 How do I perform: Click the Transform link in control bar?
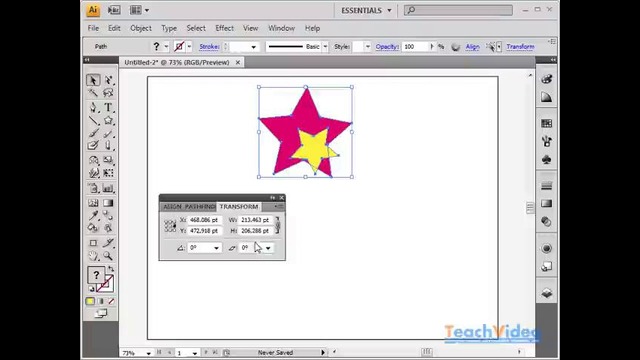click(520, 47)
